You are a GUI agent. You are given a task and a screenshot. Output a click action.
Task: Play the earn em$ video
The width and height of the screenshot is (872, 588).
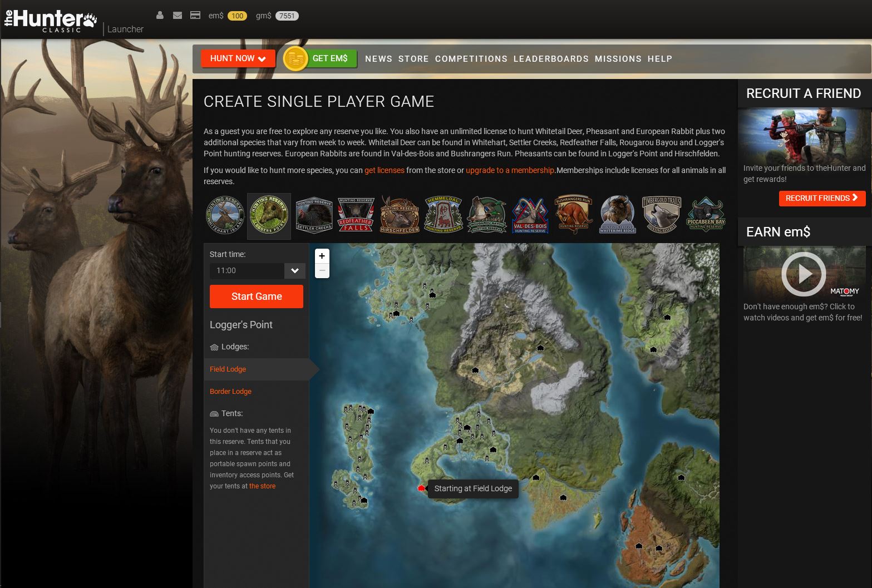[x=804, y=274]
